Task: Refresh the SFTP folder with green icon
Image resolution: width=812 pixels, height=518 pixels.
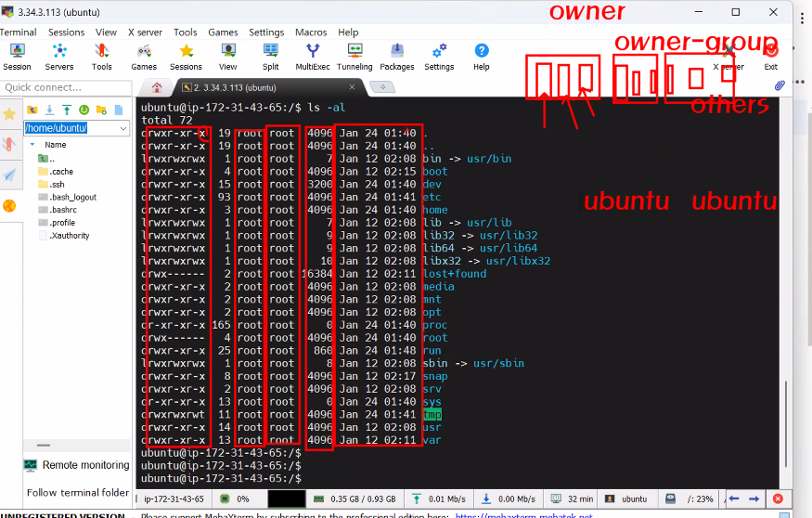Action: coord(84,110)
